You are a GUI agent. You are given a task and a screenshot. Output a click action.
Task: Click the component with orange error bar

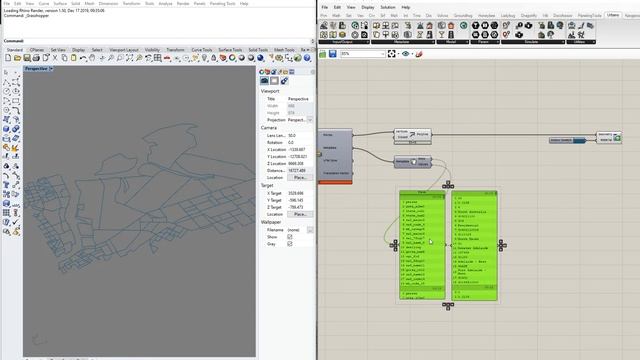335,157
